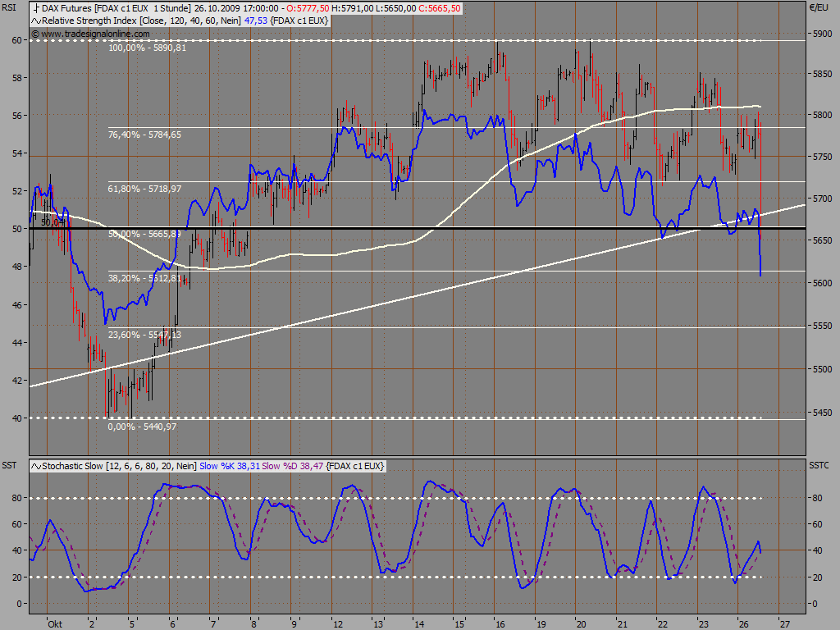Click the RSI value 47,53 in legend
840x630 pixels.
pos(256,21)
